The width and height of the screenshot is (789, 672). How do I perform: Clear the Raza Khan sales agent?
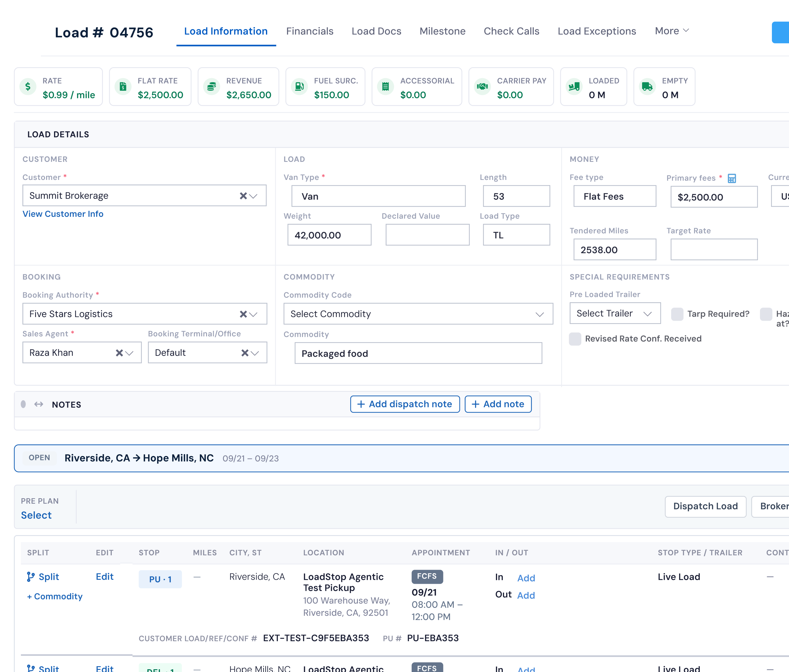point(119,353)
